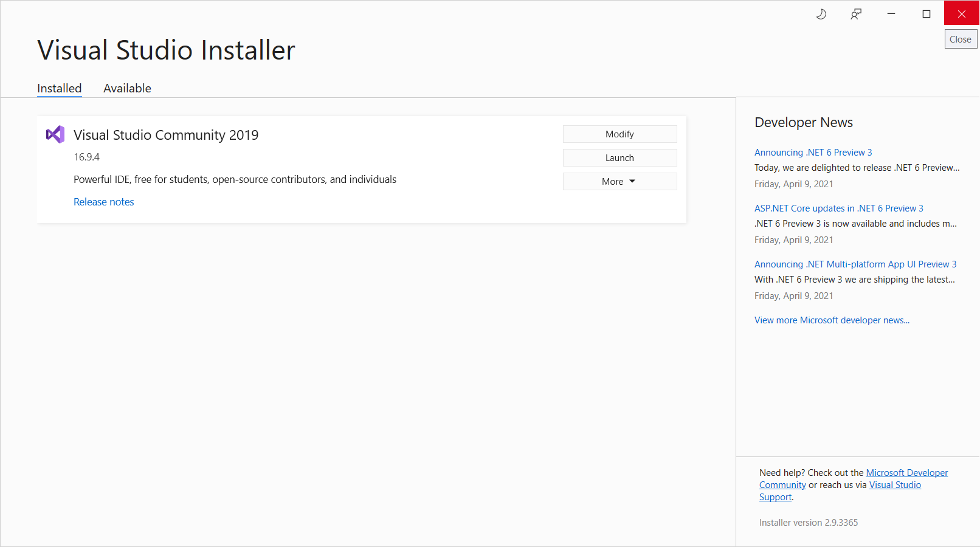Close the installer with the red X
The height and width of the screenshot is (547, 980).
pyautogui.click(x=962, y=13)
